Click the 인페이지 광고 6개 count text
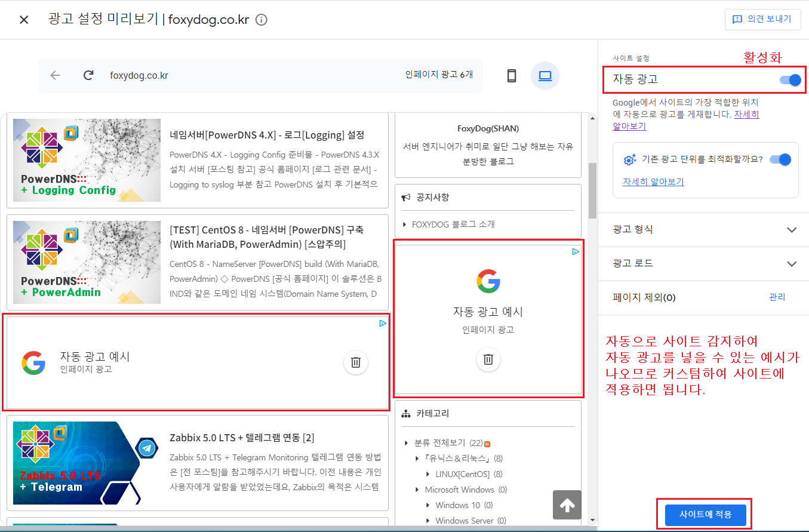This screenshot has height=532, width=809. pos(439,75)
